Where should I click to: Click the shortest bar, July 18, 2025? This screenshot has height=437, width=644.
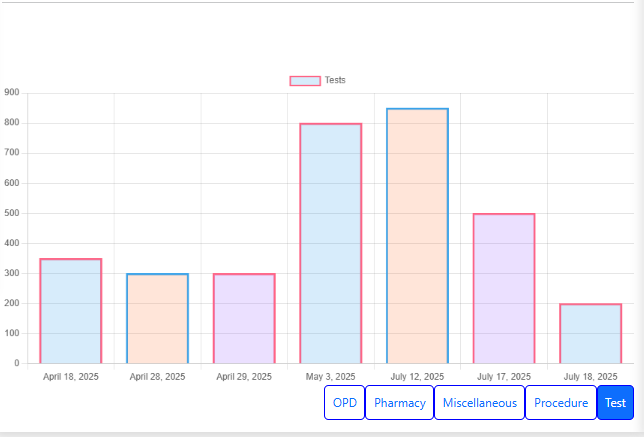pyautogui.click(x=590, y=333)
